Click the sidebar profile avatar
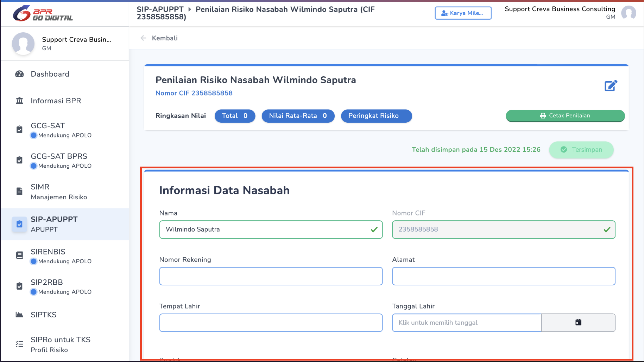The height and width of the screenshot is (362, 644). [23, 44]
